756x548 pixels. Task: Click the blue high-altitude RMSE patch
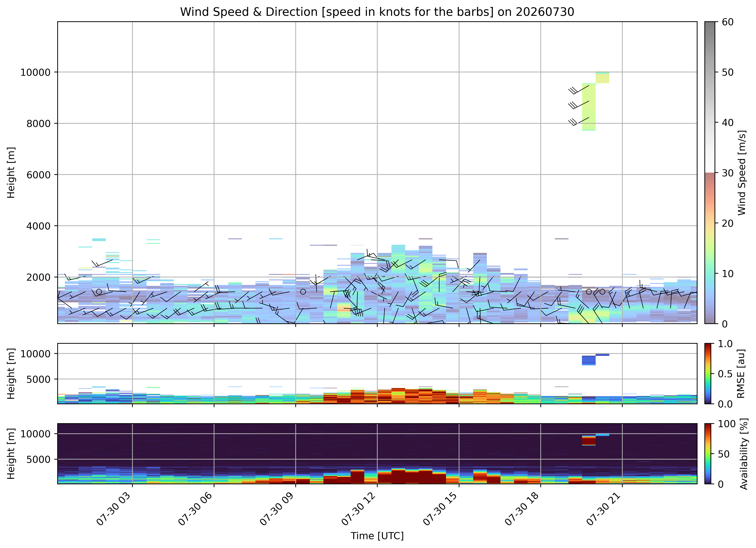click(x=589, y=360)
